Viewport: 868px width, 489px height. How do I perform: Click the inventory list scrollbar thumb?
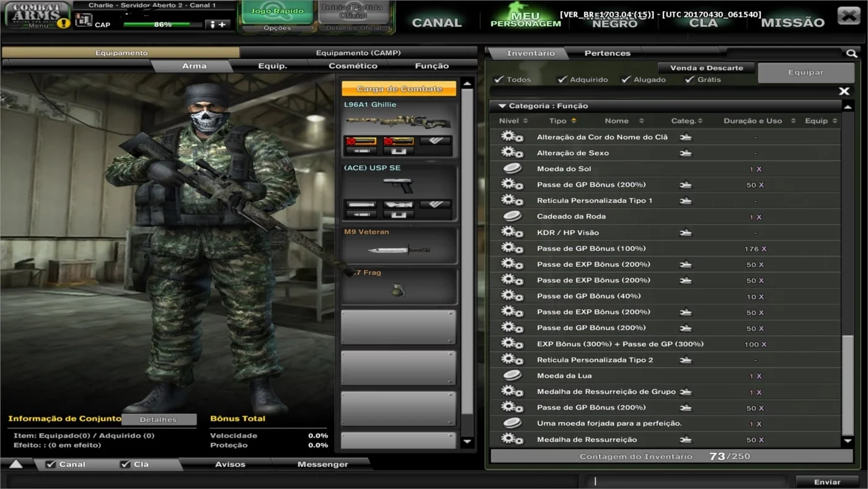tap(848, 385)
